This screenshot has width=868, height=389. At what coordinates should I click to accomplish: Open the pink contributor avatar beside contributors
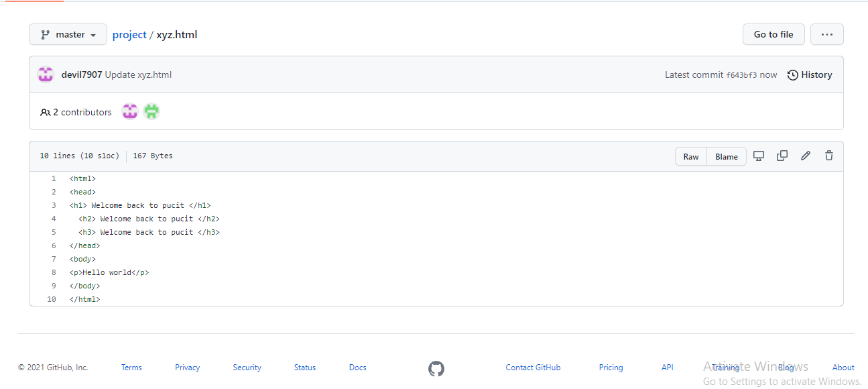[130, 112]
